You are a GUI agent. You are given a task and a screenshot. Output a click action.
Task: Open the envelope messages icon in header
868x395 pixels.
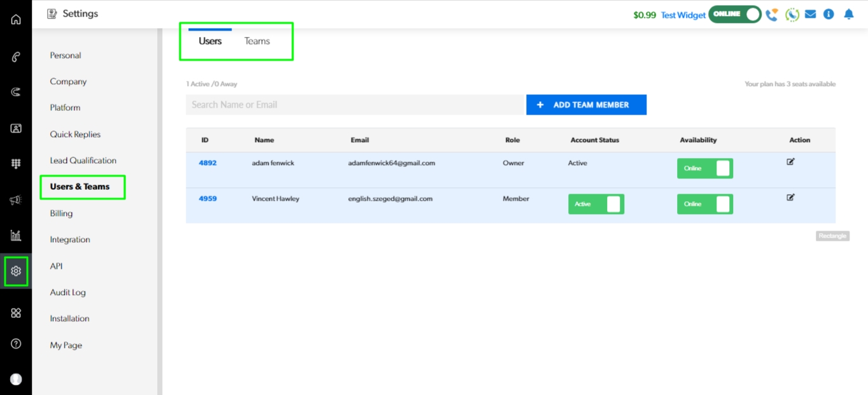click(x=810, y=14)
